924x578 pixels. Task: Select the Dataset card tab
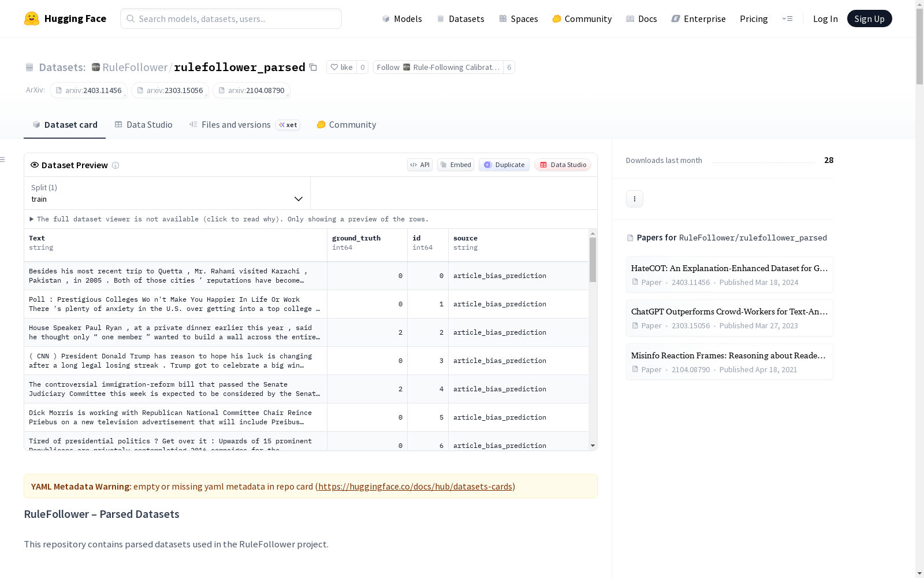(x=65, y=125)
